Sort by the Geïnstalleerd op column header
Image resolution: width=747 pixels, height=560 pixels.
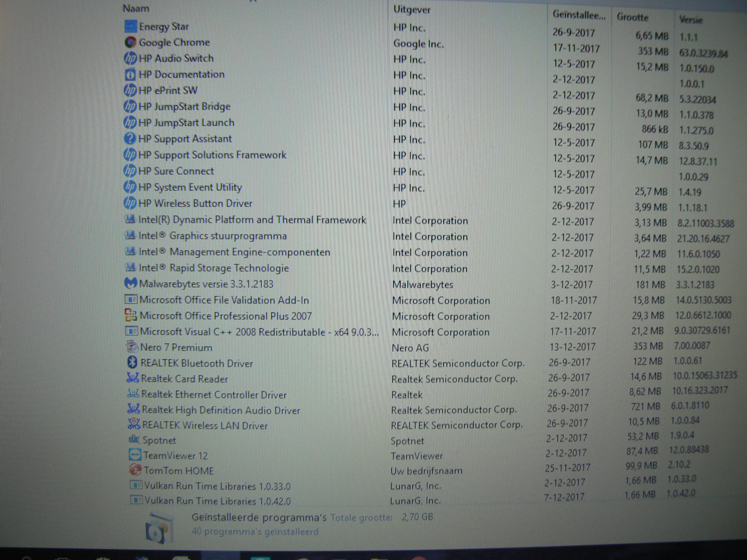click(x=579, y=15)
